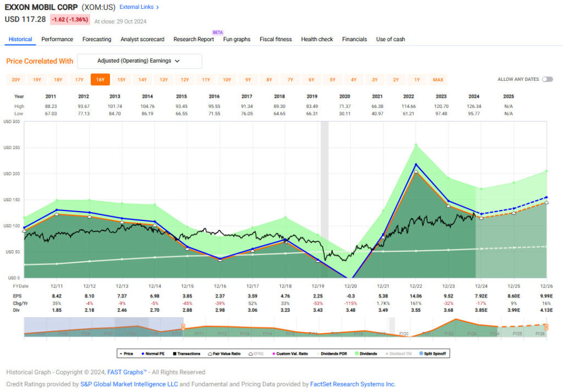The image size is (563, 392).
Task: Select the 5Y time range
Action: (333, 80)
